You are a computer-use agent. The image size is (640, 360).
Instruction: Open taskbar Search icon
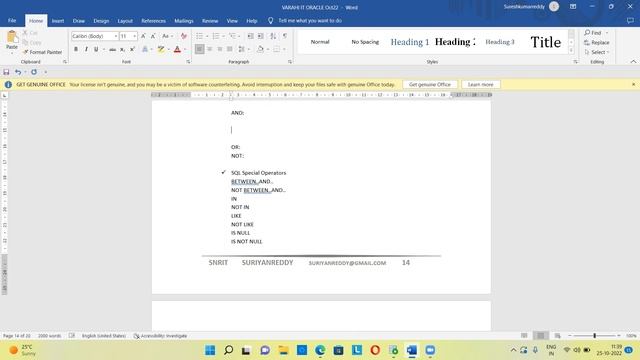(x=229, y=350)
